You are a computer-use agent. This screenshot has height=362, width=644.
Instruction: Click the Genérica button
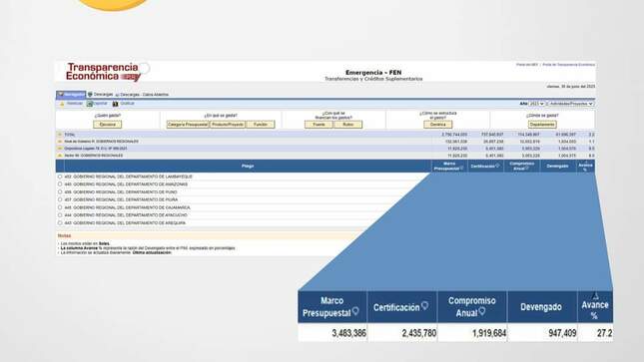(438, 125)
